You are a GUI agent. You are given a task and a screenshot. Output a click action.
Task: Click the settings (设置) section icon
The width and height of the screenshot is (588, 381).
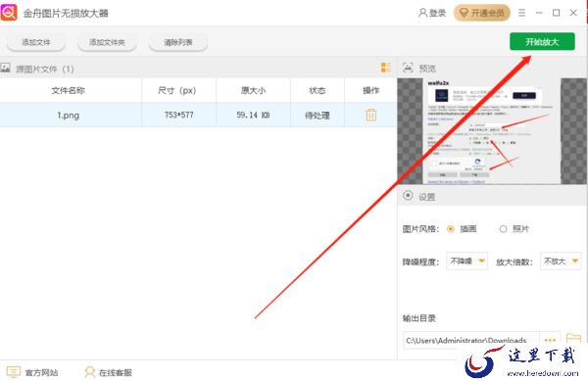click(x=408, y=196)
